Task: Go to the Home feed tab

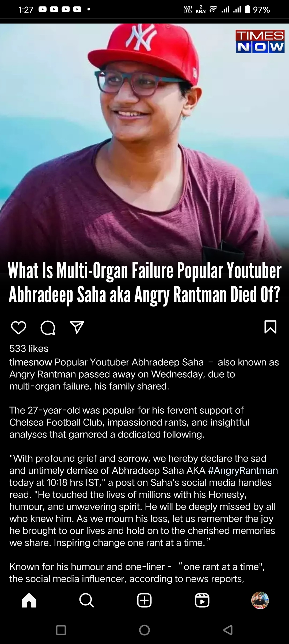Action: [29, 600]
